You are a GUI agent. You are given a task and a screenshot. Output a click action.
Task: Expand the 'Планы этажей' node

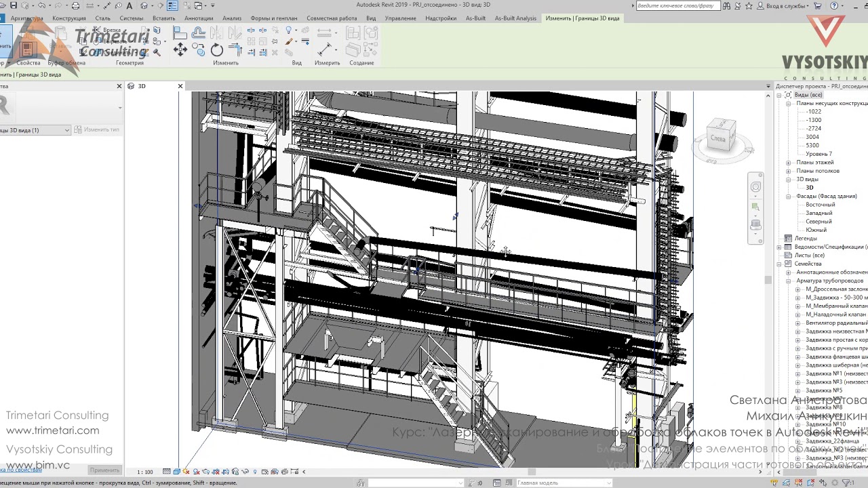[789, 163]
